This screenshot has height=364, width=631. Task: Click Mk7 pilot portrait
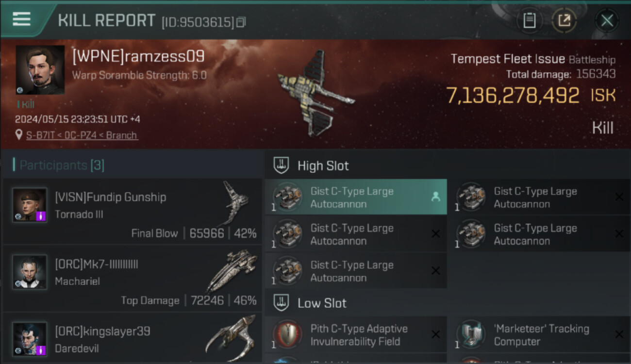[30, 272]
